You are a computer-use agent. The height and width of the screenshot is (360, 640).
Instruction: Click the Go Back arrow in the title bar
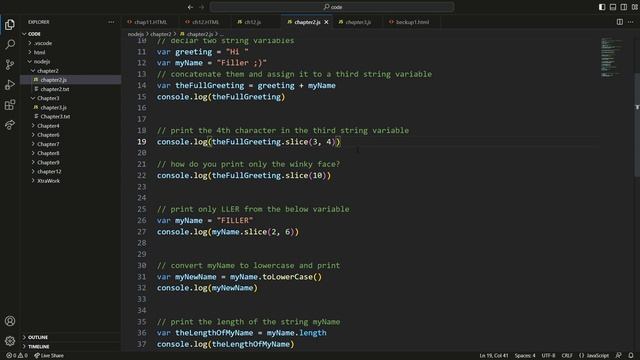pyautogui.click(x=190, y=7)
